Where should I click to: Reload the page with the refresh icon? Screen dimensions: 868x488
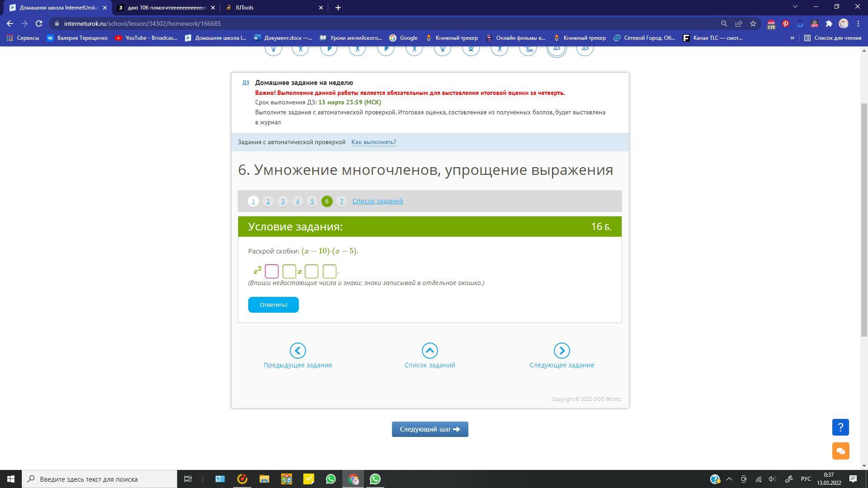tap(39, 23)
